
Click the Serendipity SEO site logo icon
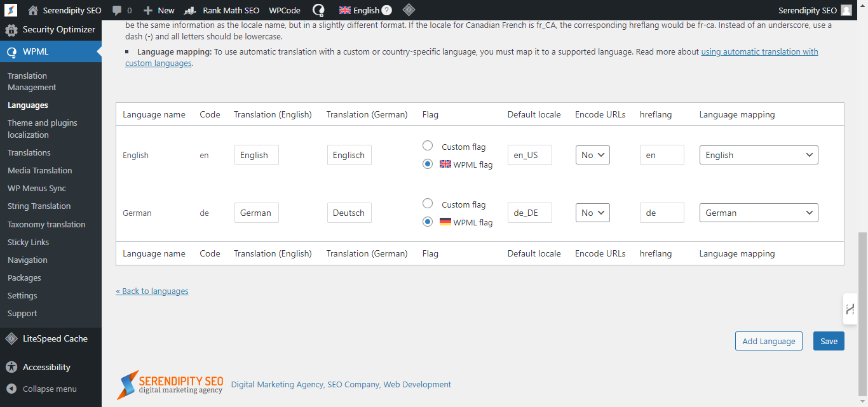[x=11, y=10]
